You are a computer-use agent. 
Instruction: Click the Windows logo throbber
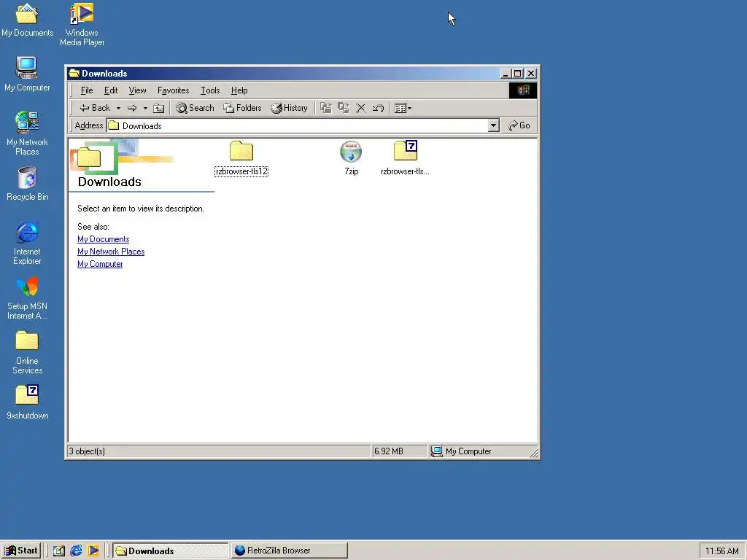click(523, 90)
